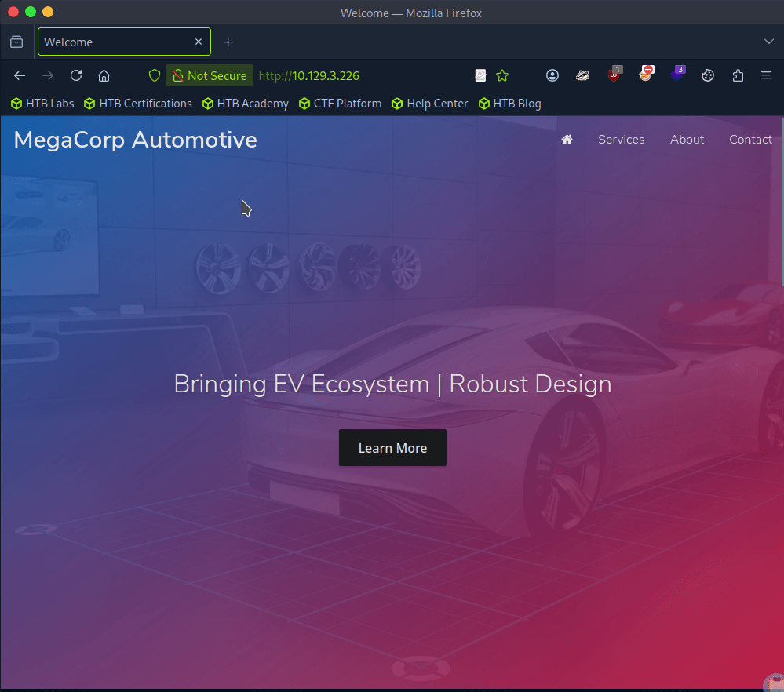This screenshot has width=784, height=692.
Task: Click the Firefox home icon
Action: click(104, 75)
